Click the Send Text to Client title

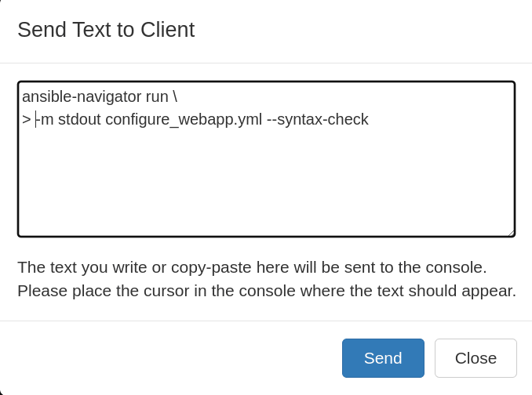tap(106, 30)
